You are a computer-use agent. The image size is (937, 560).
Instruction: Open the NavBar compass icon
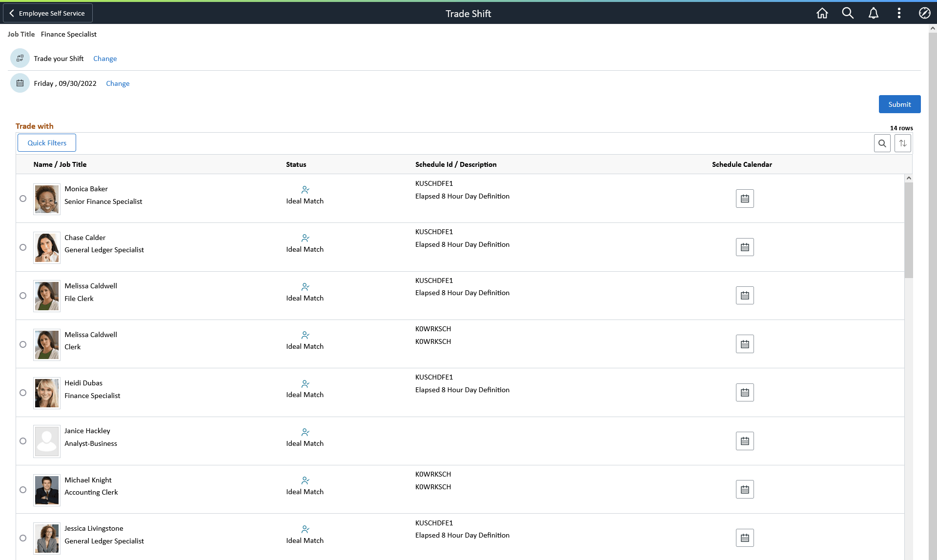pos(924,13)
